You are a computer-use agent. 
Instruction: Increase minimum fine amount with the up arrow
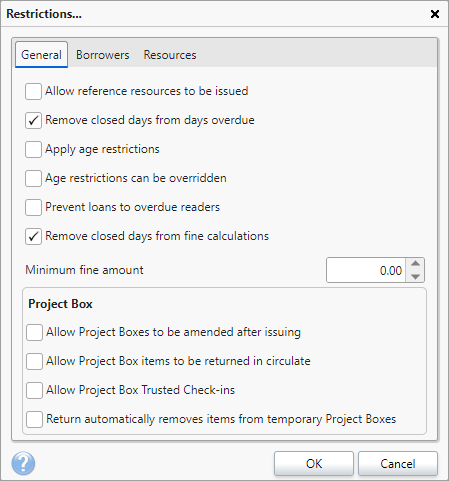coord(415,263)
